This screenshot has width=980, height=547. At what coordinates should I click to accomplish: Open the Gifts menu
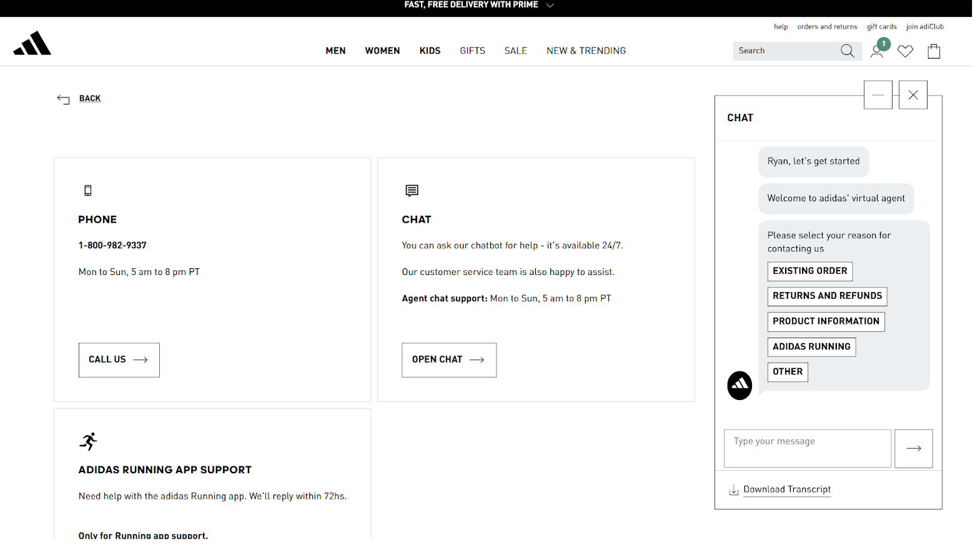(472, 51)
